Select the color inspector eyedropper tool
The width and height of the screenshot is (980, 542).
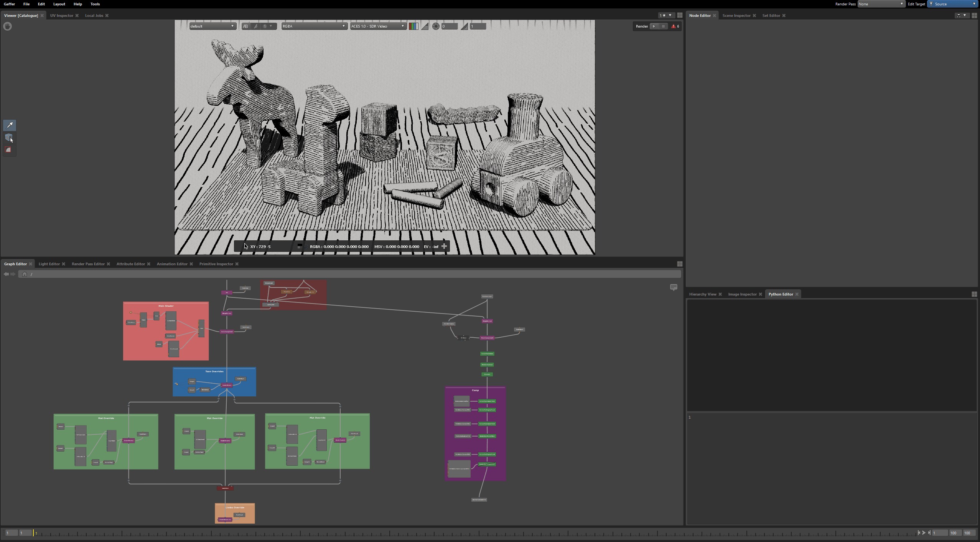tap(10, 125)
